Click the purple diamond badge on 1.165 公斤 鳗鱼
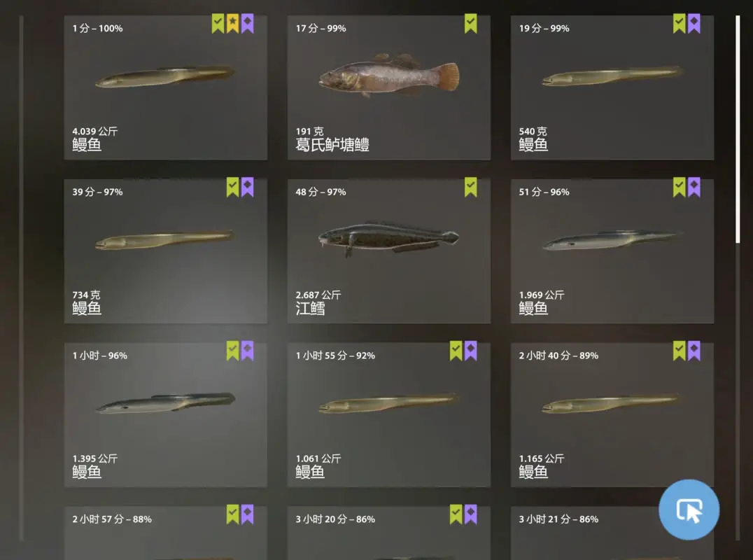 tap(694, 351)
